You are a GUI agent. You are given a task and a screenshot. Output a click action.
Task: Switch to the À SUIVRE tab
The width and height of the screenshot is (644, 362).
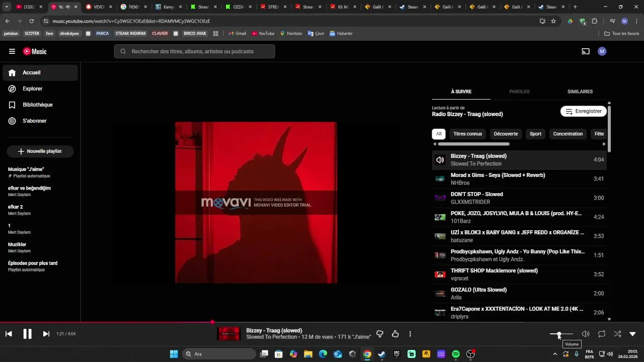pyautogui.click(x=461, y=92)
